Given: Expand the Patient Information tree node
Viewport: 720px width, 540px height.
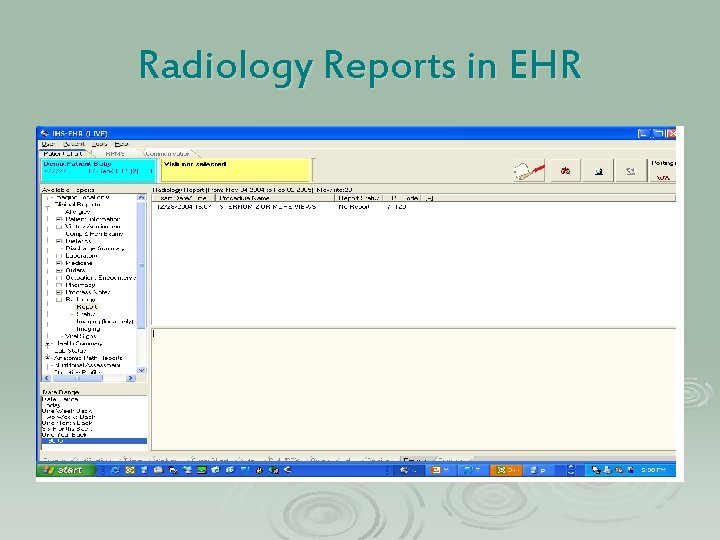Looking at the screenshot, I should click(x=59, y=219).
